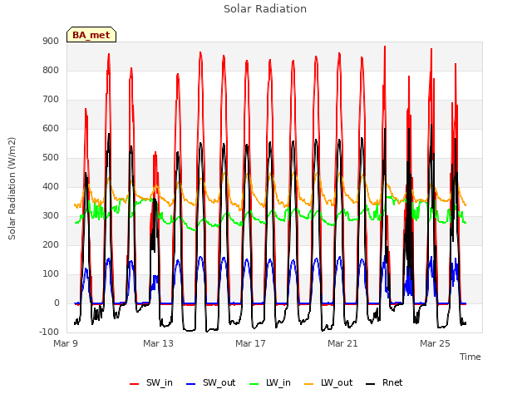Click the Mar 9 x-axis tick label
The image size is (532, 399).
click(x=66, y=343)
